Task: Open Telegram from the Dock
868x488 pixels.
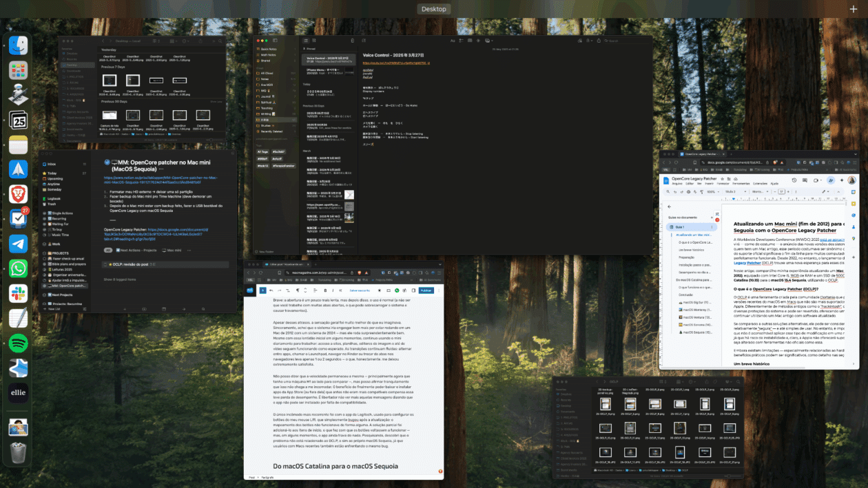Action: tap(18, 243)
